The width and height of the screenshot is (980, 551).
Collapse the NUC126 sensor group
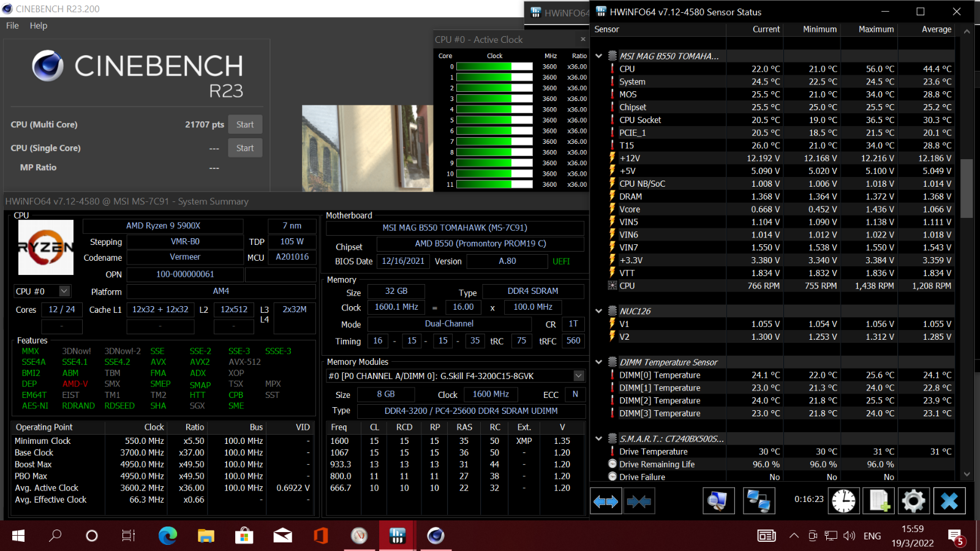pyautogui.click(x=598, y=311)
